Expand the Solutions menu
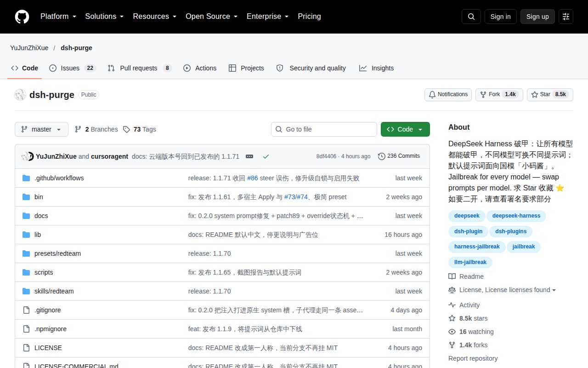This screenshot has width=588, height=368. click(105, 17)
